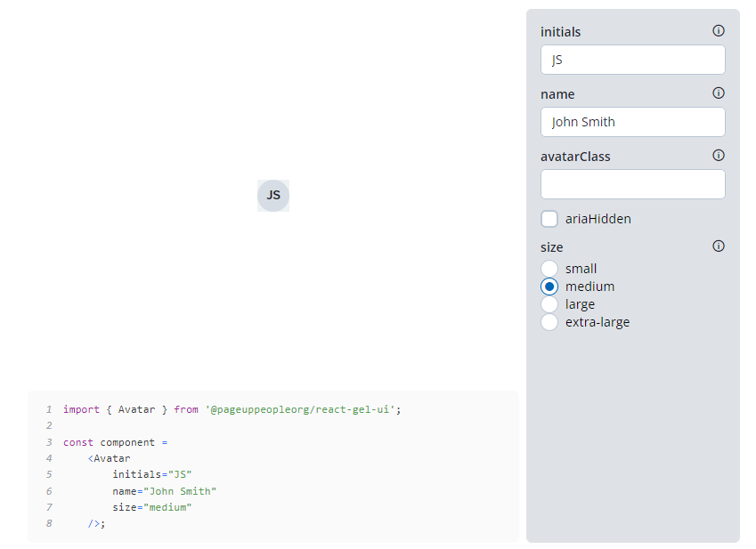Click the JS avatar preview
Screen dimensions: 756x549
click(273, 196)
